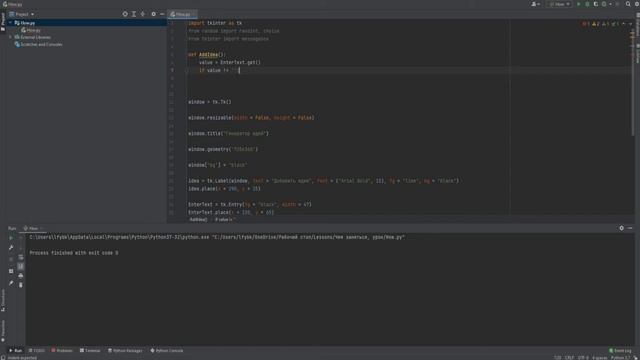640x360 pixels.
Task: Go to previous highlighted error arrow
Action: pos(623,24)
